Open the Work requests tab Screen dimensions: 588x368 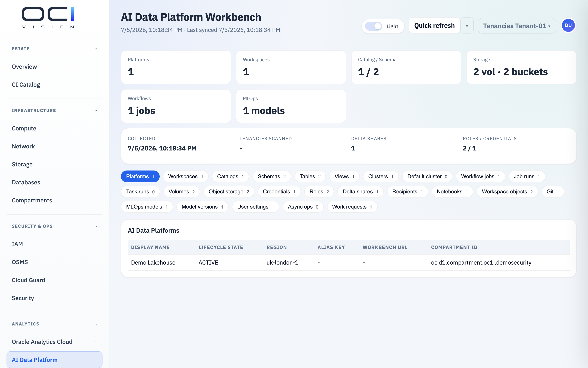point(352,207)
